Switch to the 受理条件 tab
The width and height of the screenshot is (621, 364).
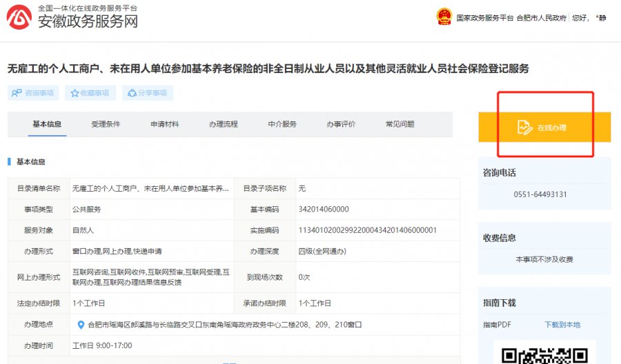point(106,124)
